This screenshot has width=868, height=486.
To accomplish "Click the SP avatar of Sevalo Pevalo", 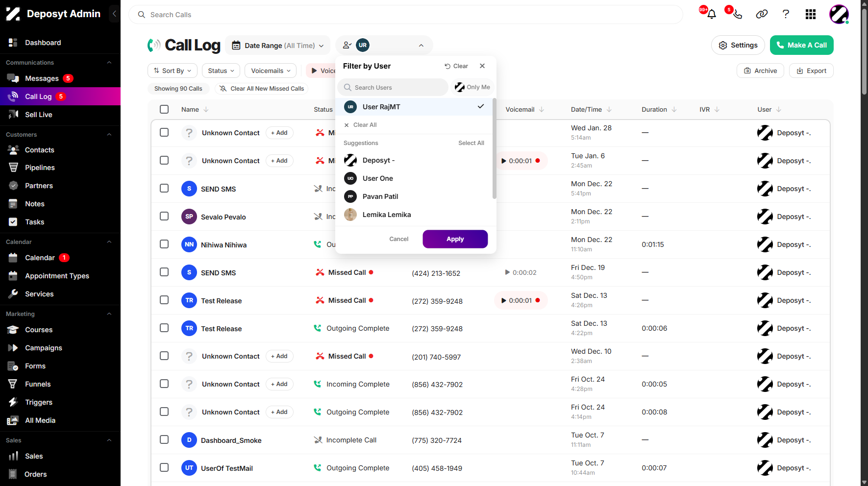I will pyautogui.click(x=189, y=217).
